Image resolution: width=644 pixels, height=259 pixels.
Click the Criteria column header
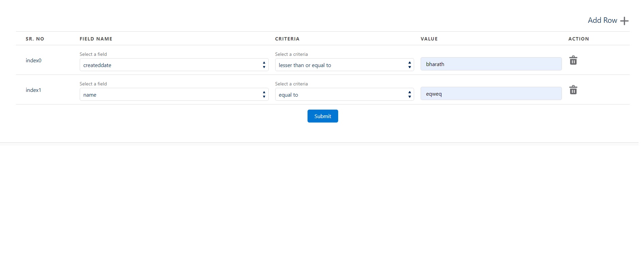tap(287, 39)
